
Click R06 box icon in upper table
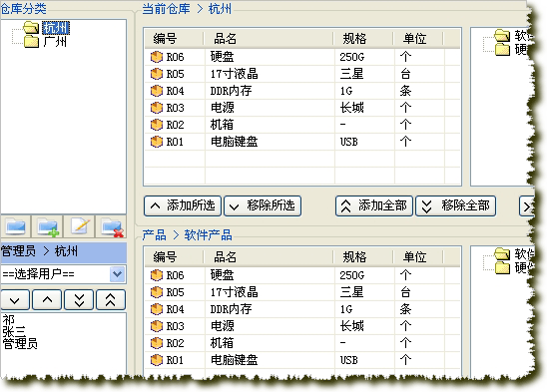(157, 57)
